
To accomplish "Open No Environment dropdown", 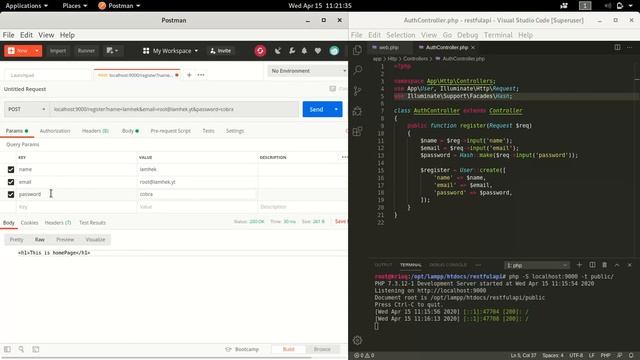I will pos(307,71).
